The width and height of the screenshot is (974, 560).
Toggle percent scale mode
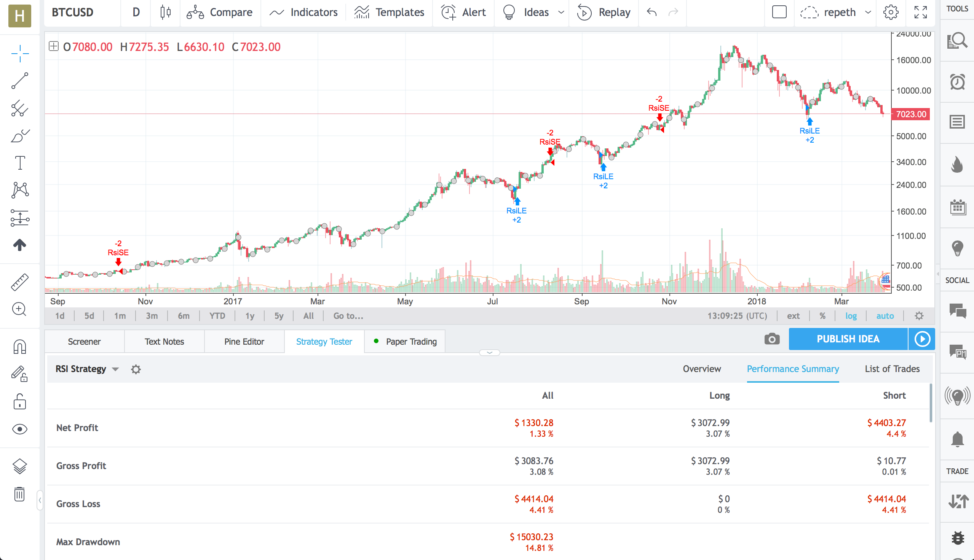pyautogui.click(x=822, y=316)
